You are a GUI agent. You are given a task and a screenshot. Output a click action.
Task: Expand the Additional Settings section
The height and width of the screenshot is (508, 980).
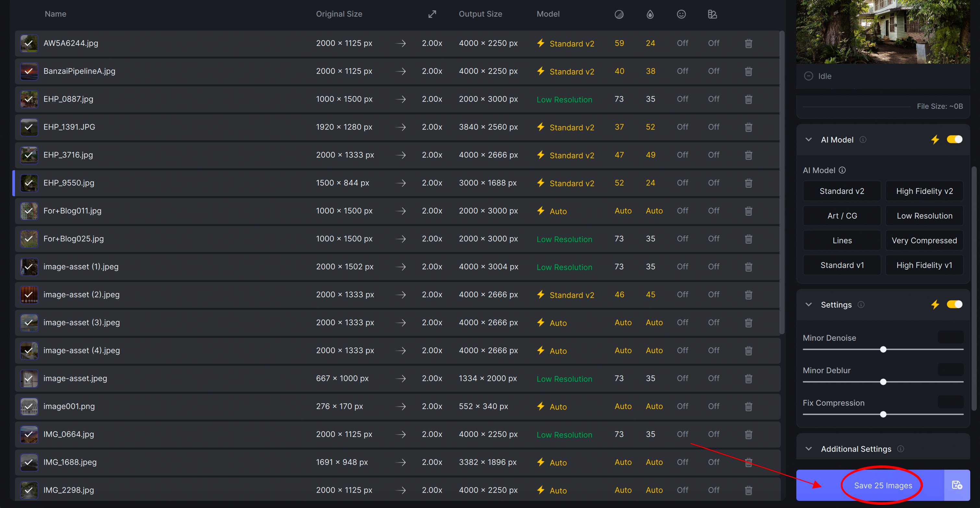(808, 449)
